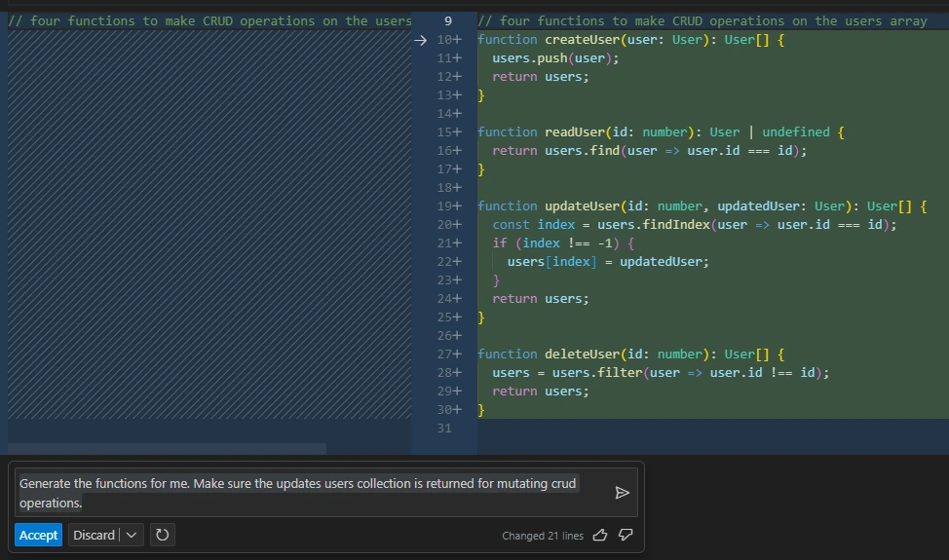Screen dimensions: 949x560
Task: Click the users.push(user) line
Action: pos(555,58)
